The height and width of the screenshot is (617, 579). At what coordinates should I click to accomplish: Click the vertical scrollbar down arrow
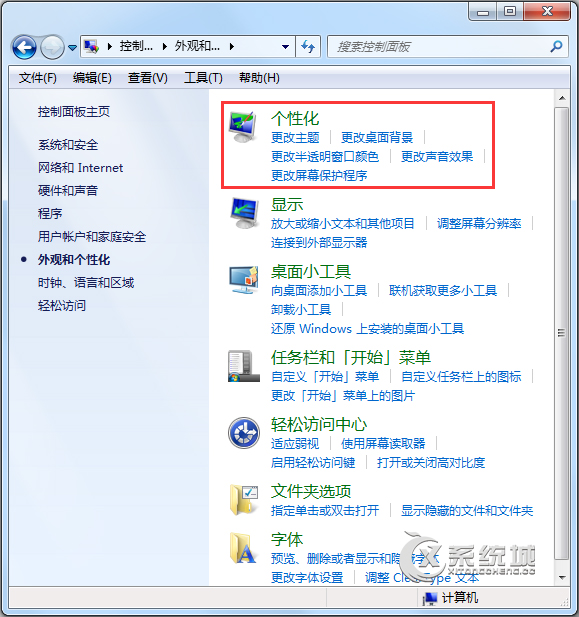pyautogui.click(x=562, y=577)
